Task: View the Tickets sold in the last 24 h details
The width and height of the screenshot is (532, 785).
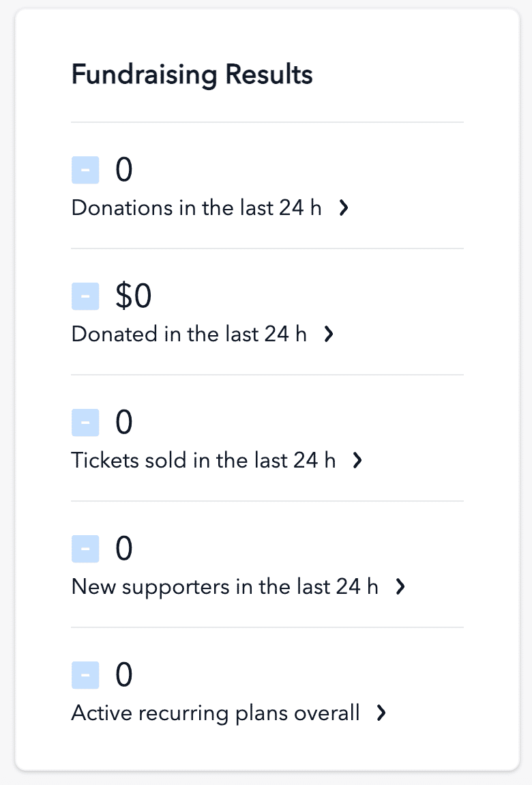Action: pyautogui.click(x=203, y=460)
